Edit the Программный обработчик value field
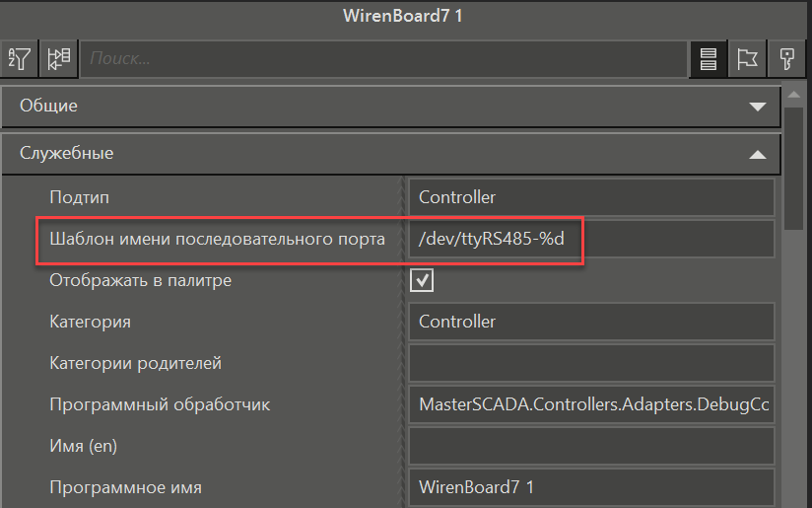Screen dimensions: 812x508 click(x=591, y=404)
